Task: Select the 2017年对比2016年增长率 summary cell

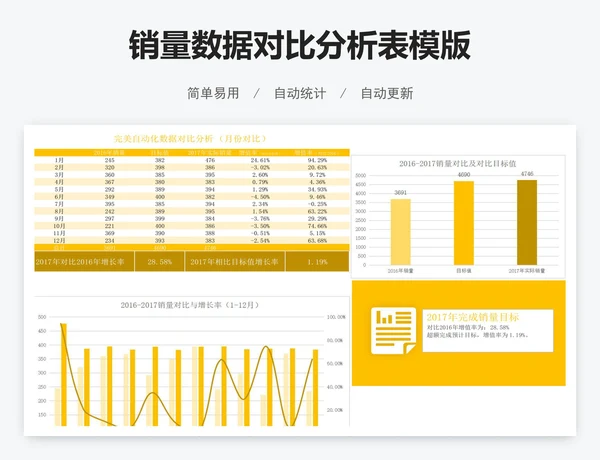Action: pos(84,262)
